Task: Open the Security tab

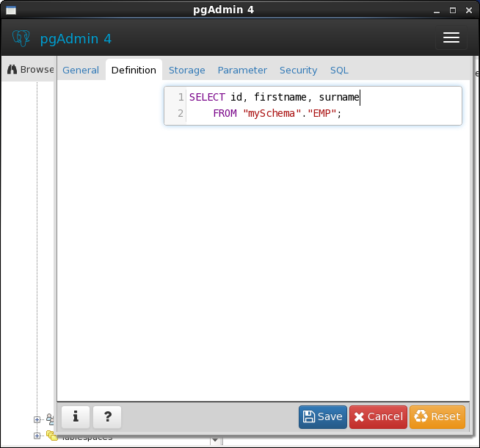Action: [298, 70]
